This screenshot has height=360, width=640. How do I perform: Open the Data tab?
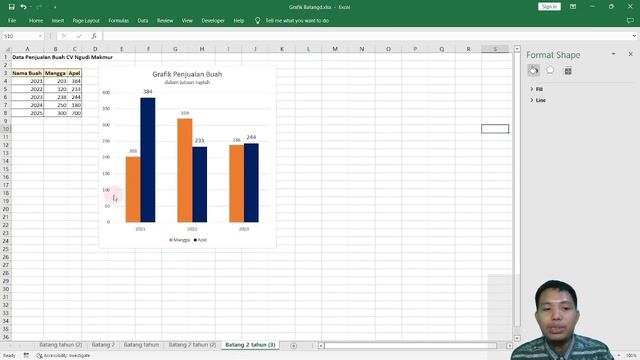143,20
